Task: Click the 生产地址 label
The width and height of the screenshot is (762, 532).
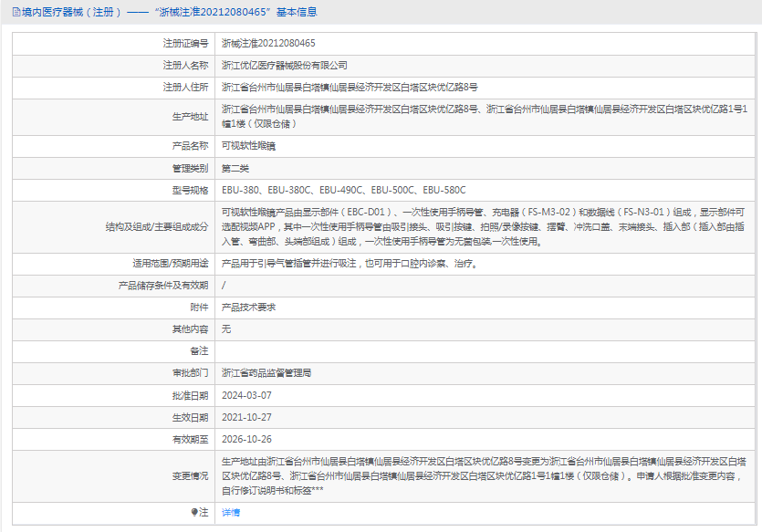Action: (190, 117)
